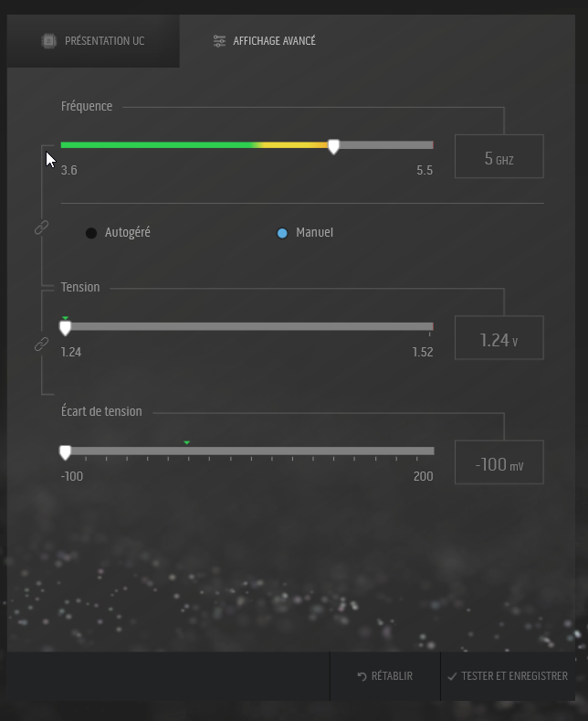Click the Tension slider handle
The width and height of the screenshot is (588, 721).
tap(65, 328)
